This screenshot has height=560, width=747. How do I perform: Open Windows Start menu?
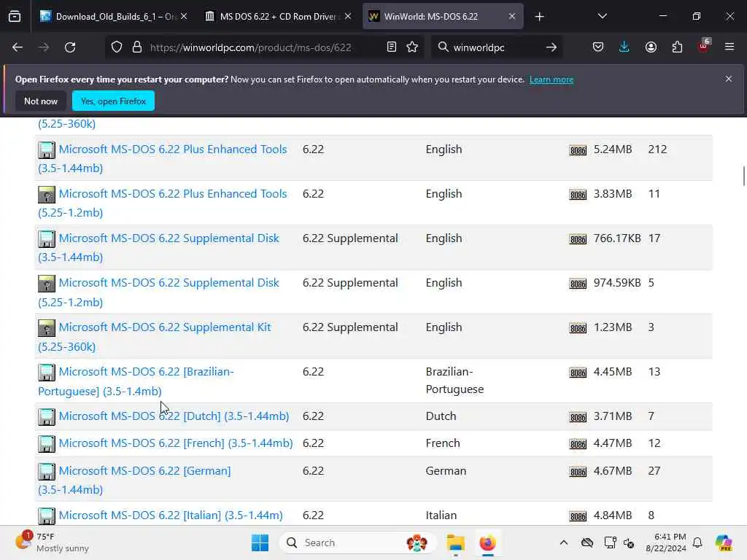(260, 542)
